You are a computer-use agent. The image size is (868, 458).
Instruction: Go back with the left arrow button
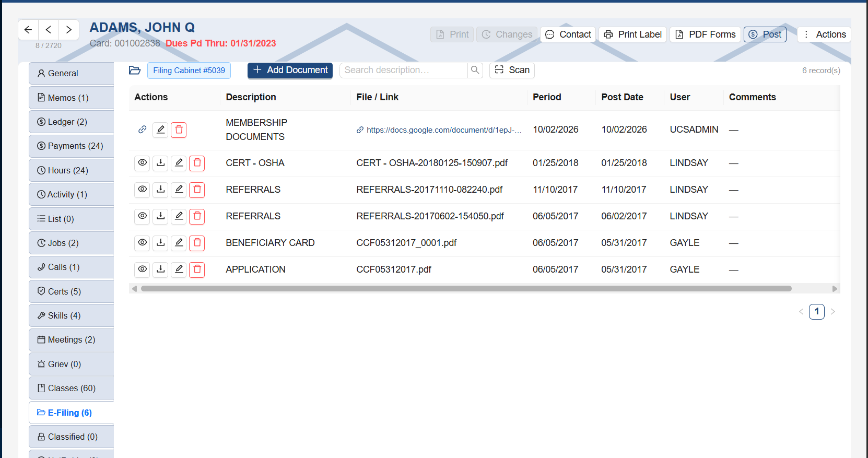(x=28, y=30)
